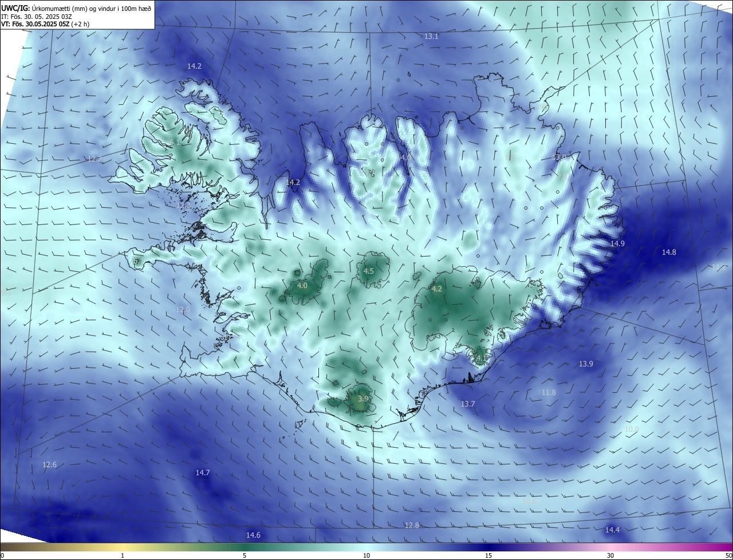
Task: Click the 12.3 value label on the map
Action: pos(183,206)
